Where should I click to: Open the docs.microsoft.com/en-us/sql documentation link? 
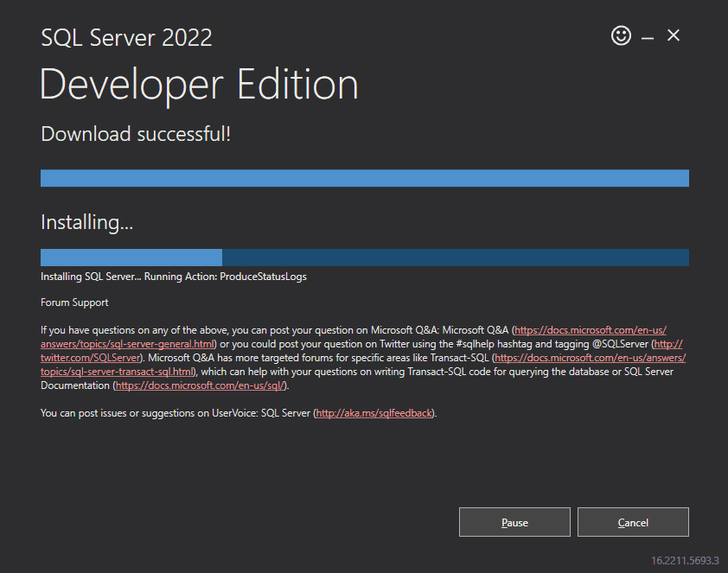point(199,385)
